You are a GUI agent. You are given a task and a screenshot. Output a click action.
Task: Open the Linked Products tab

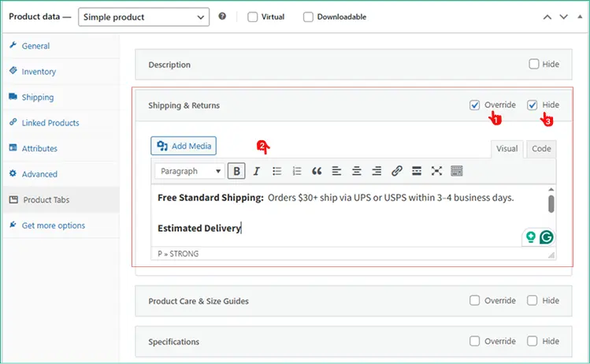pyautogui.click(x=61, y=123)
